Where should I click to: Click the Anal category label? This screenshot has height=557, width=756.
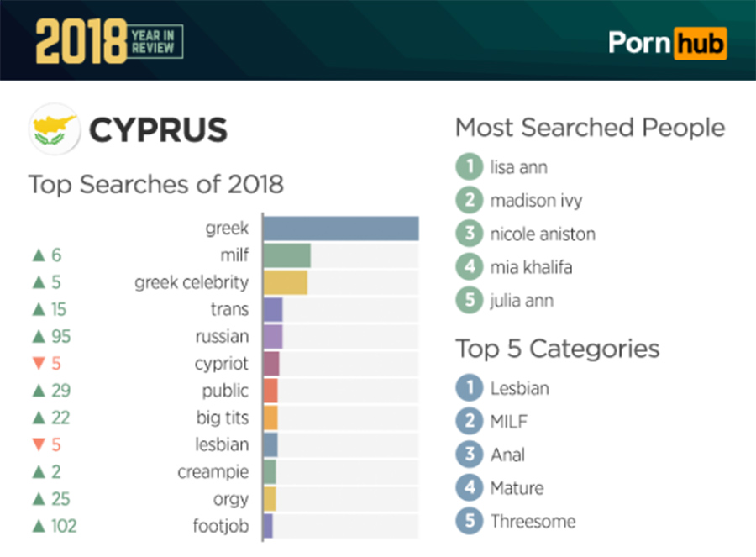point(507,455)
